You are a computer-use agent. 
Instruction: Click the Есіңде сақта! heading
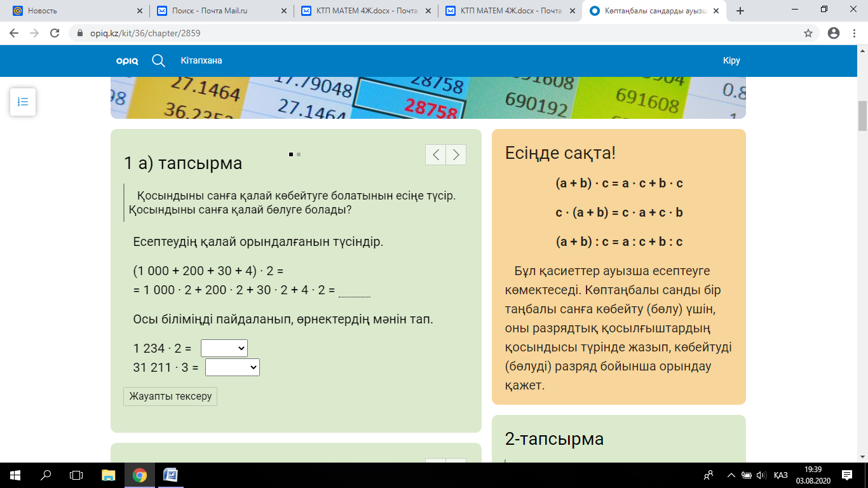560,153
